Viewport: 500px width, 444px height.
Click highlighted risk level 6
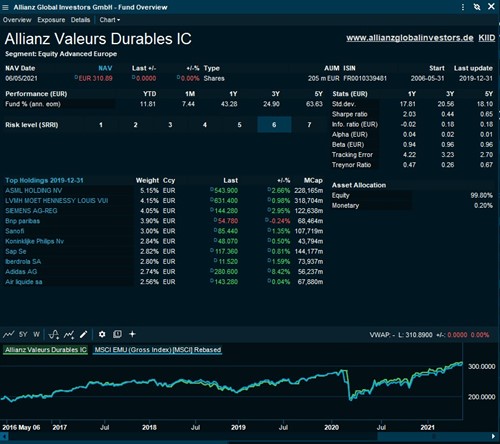pos(274,125)
